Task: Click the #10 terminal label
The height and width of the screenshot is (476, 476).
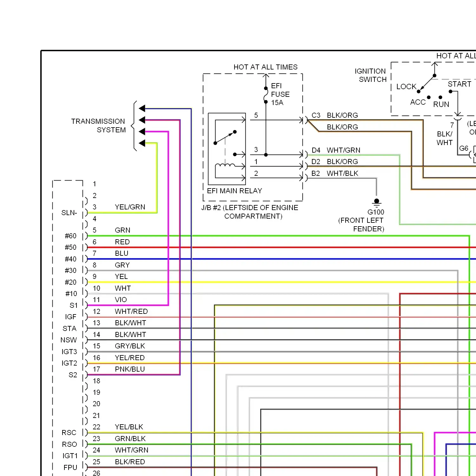Action: pyautogui.click(x=71, y=294)
